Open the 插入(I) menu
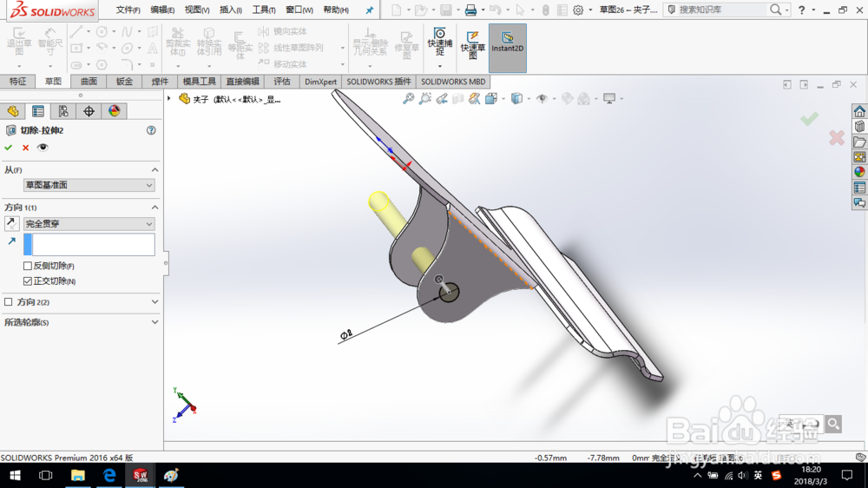The width and height of the screenshot is (868, 488). point(230,10)
